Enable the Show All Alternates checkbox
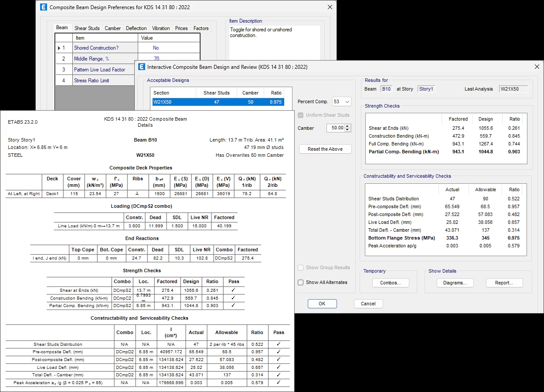The image size is (544, 392). (x=301, y=282)
